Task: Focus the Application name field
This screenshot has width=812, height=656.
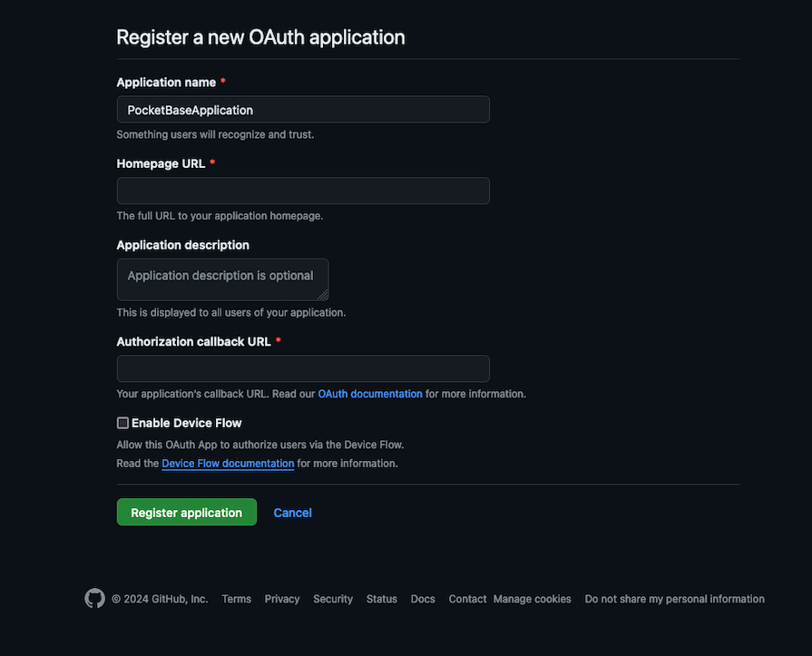Action: (x=303, y=110)
